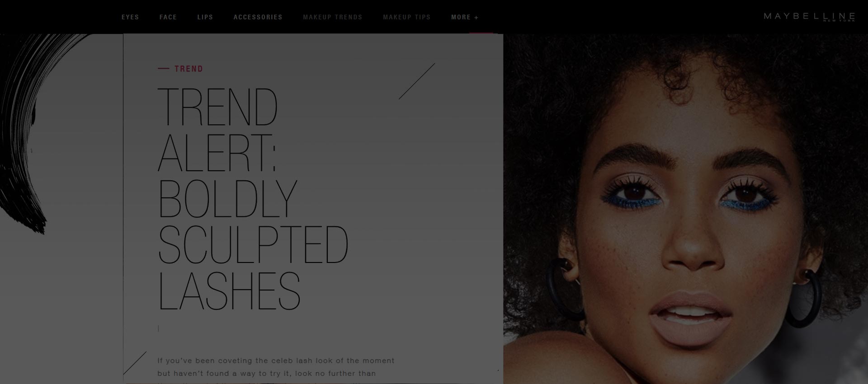Visit the MAKEUP TIPS page
This screenshot has width=868, height=384.
coord(407,17)
